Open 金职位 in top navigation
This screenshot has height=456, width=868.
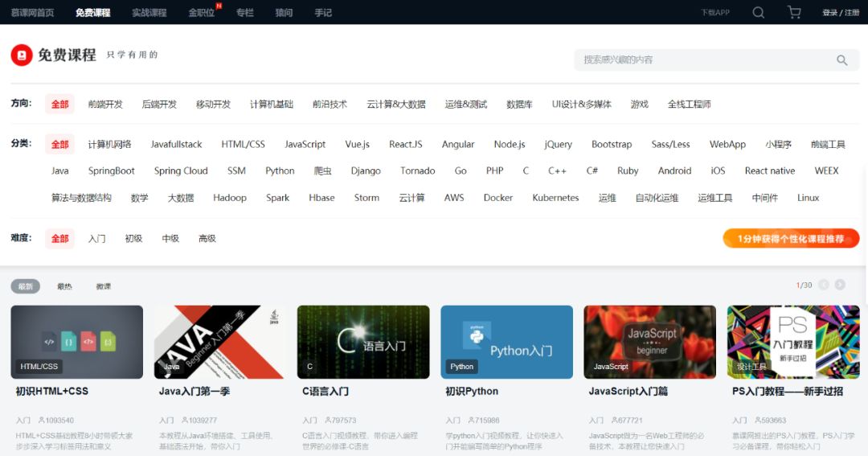202,12
